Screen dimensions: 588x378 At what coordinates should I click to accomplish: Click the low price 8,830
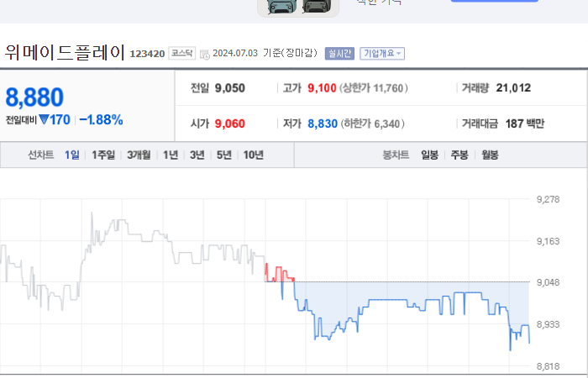(323, 123)
